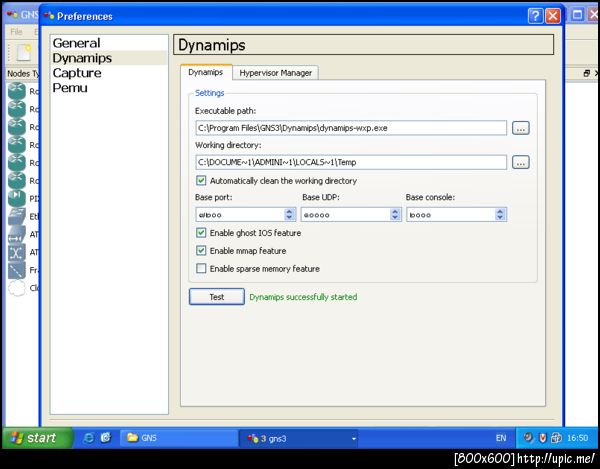600x469 pixels.
Task: Open the File menu in GNS3 window
Action: tap(16, 32)
